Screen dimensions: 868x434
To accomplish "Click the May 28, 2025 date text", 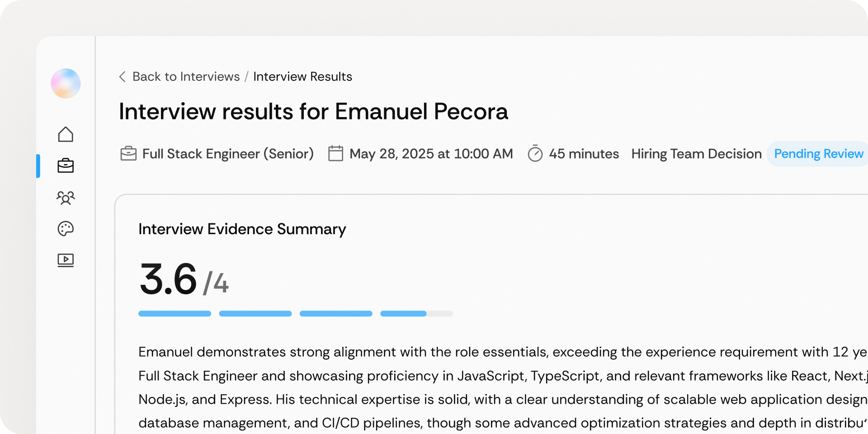I will click(x=431, y=154).
